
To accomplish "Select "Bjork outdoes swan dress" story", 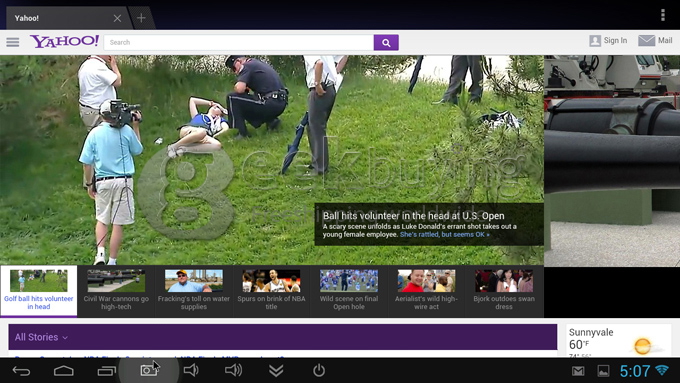I will tap(504, 291).
